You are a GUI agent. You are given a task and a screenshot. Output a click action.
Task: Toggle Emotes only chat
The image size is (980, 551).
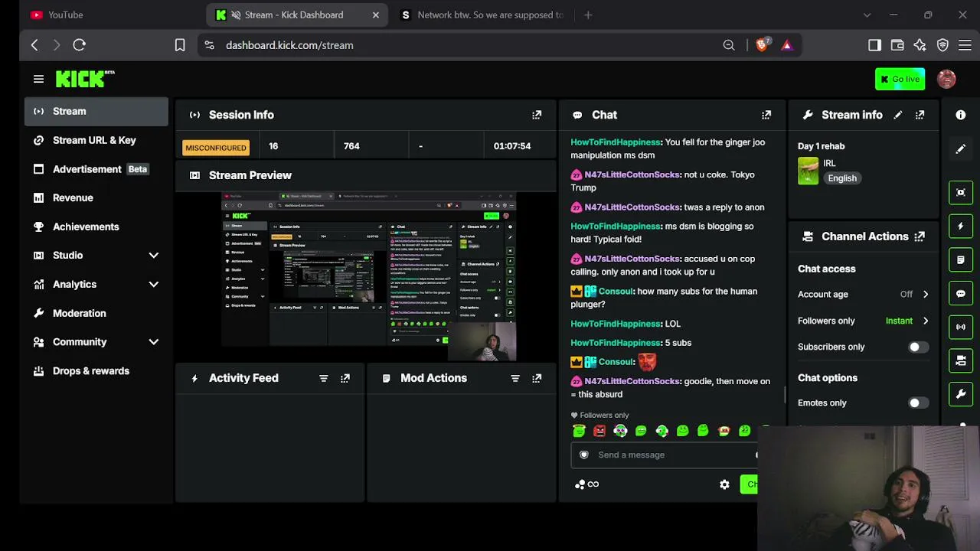[x=918, y=403]
